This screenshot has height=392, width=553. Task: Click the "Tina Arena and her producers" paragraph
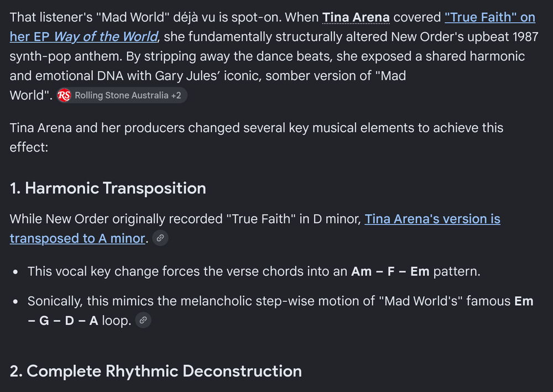pyautogui.click(x=257, y=138)
